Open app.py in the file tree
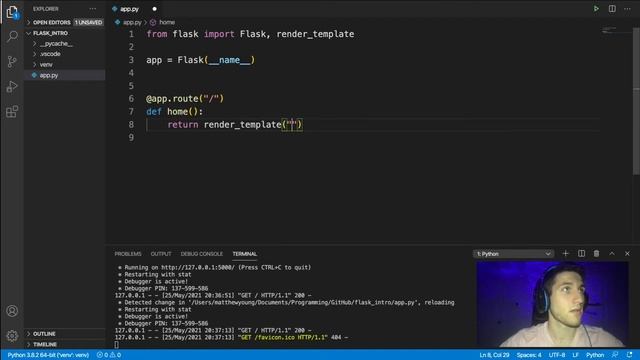 click(49, 75)
